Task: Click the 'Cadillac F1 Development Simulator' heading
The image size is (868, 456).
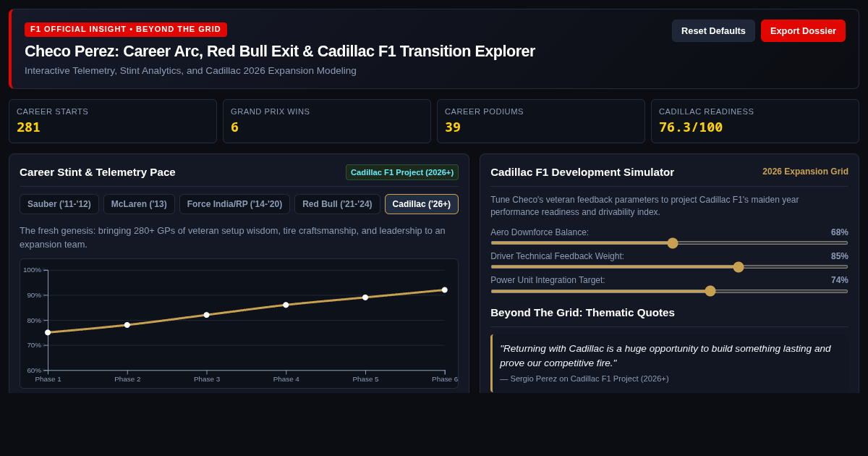Action: 582,172
